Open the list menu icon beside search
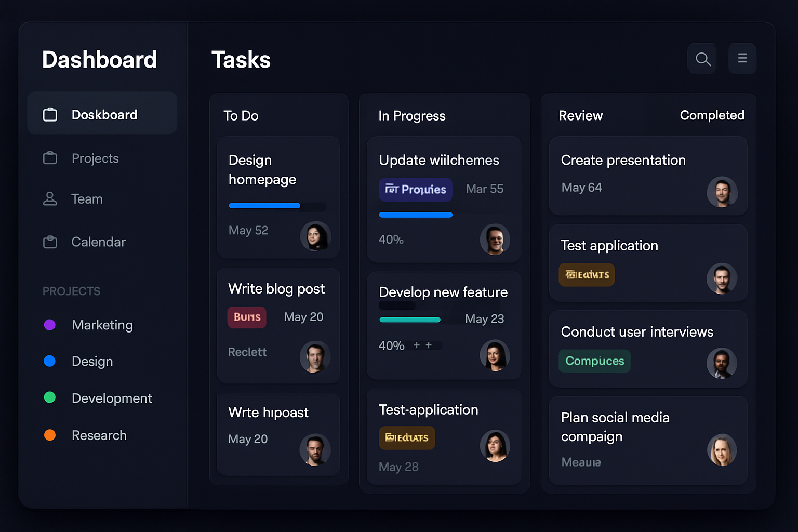 742,58
